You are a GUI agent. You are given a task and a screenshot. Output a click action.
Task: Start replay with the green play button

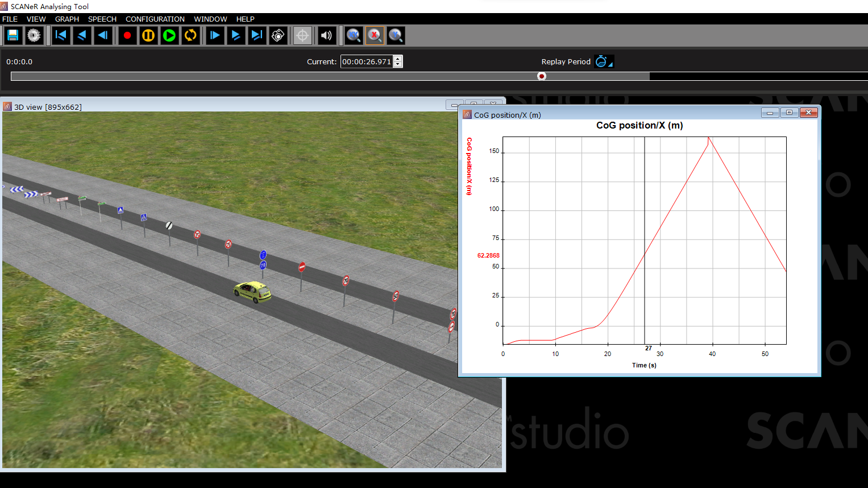pos(169,35)
